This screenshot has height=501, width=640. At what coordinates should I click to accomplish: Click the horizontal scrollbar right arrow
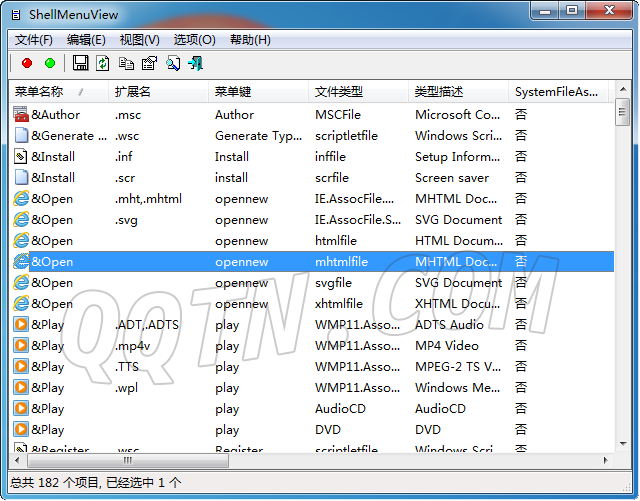(603, 461)
